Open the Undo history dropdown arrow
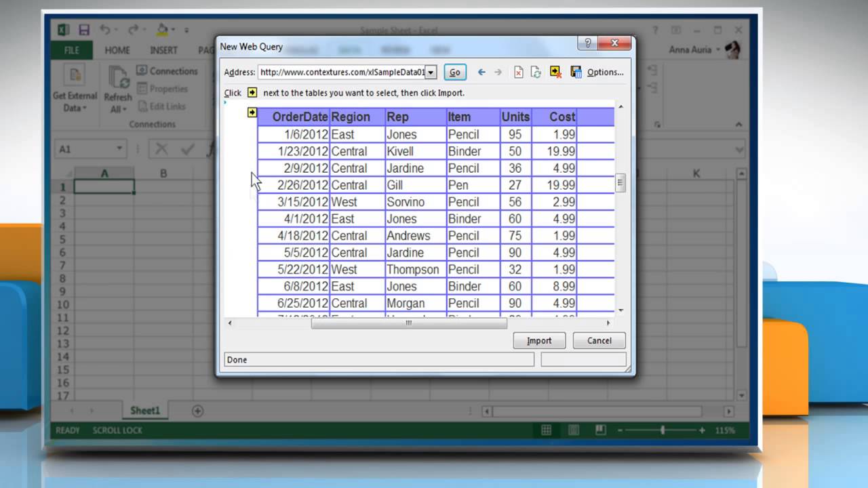 coord(115,30)
